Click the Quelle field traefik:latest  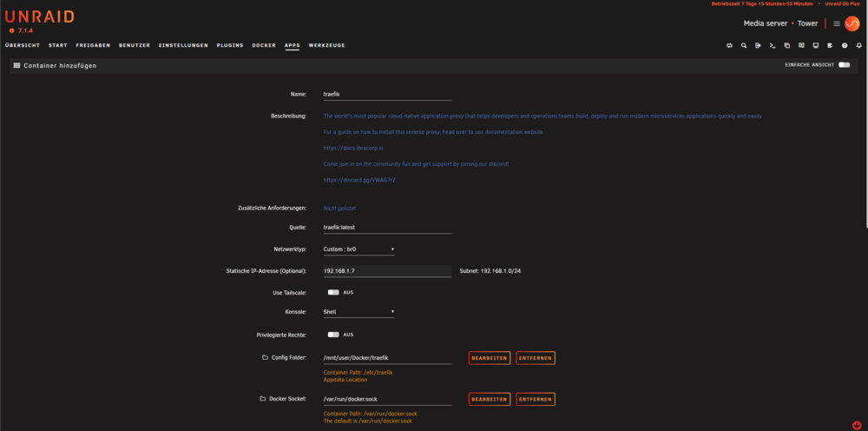point(387,228)
